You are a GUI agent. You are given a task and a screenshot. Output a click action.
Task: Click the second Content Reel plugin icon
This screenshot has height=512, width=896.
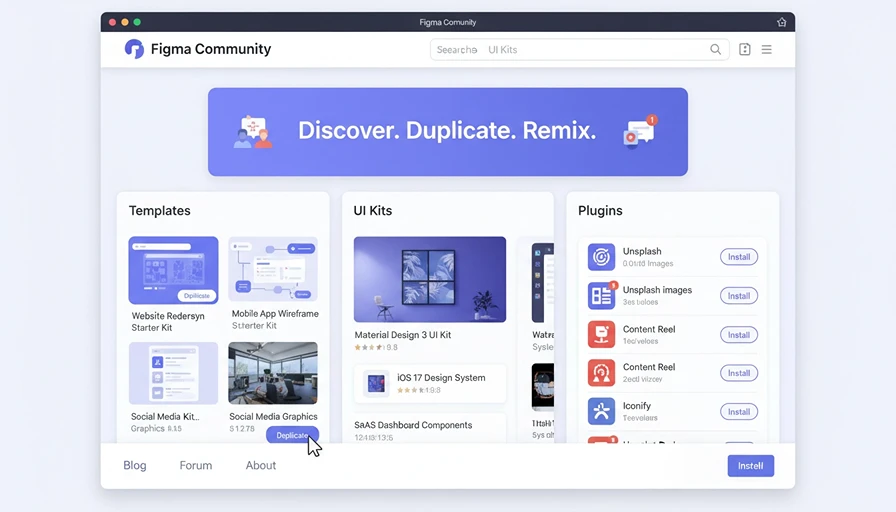point(601,373)
